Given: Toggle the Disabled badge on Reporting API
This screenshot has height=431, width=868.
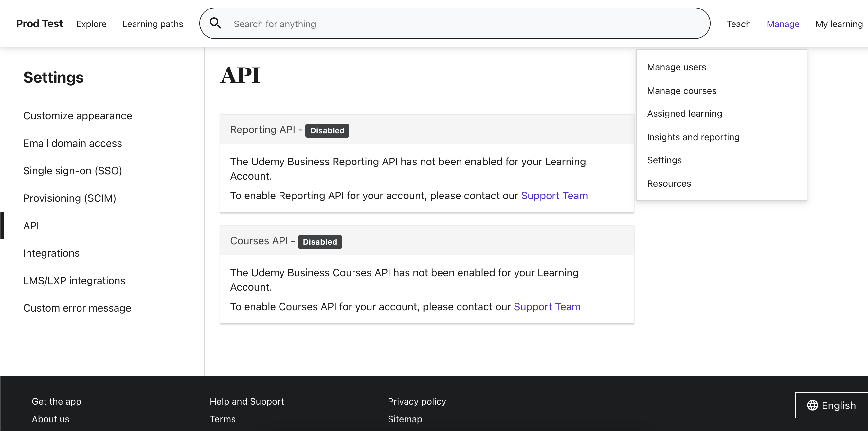Looking at the screenshot, I should pyautogui.click(x=327, y=130).
